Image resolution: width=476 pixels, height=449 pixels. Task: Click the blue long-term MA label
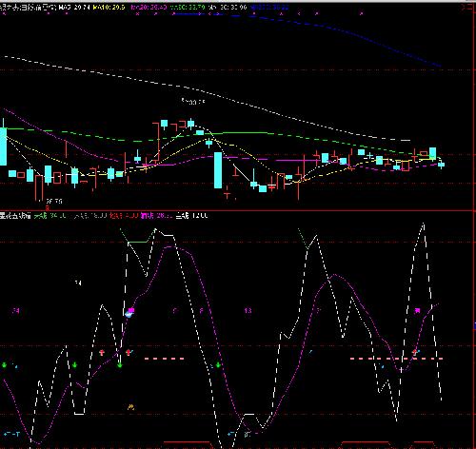tap(269, 7)
